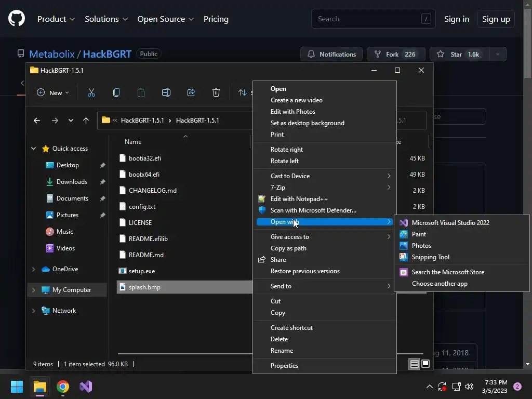Click Edit with Notepad++
This screenshot has height=399, width=532.
click(x=325, y=199)
